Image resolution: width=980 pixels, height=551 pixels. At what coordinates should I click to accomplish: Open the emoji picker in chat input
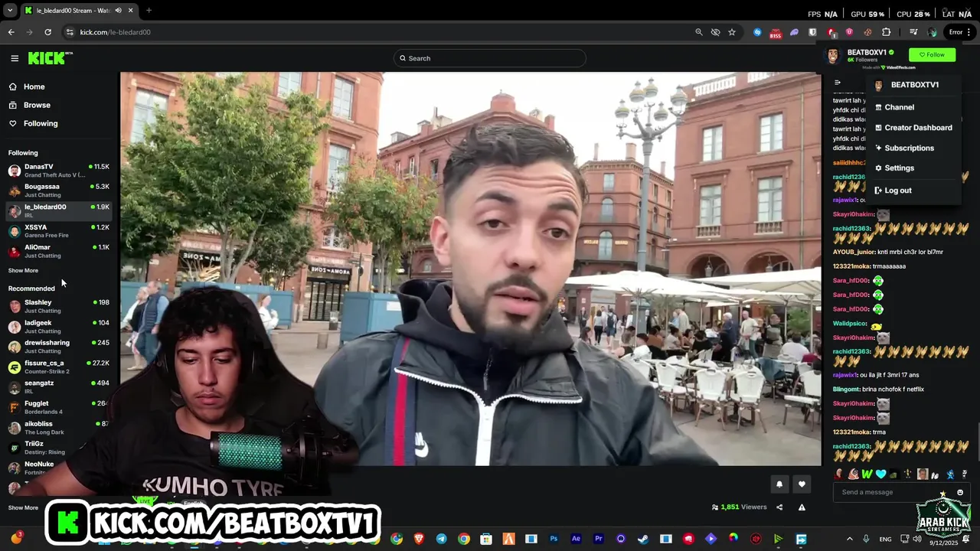(960, 492)
